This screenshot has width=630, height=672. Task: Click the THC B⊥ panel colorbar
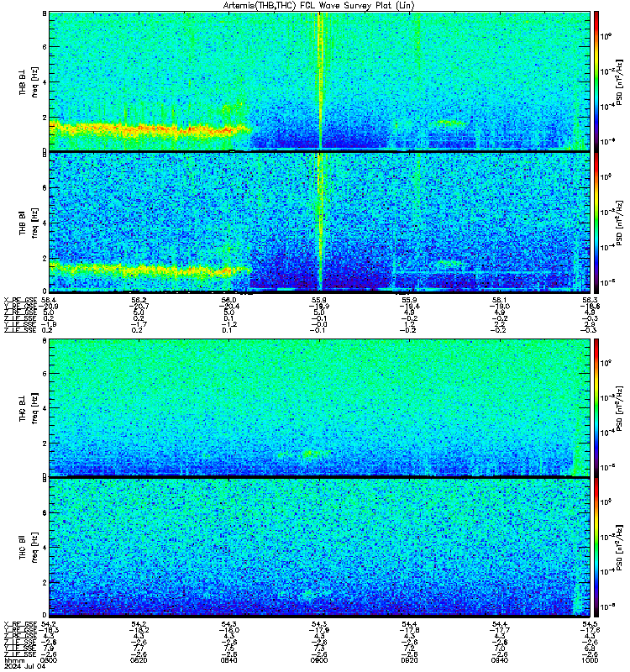(596, 407)
